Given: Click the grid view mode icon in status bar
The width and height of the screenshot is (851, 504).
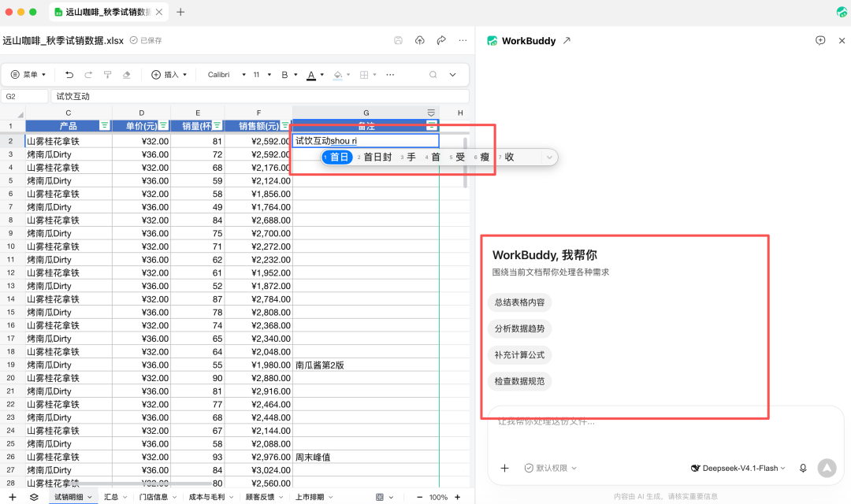Looking at the screenshot, I should 379,497.
